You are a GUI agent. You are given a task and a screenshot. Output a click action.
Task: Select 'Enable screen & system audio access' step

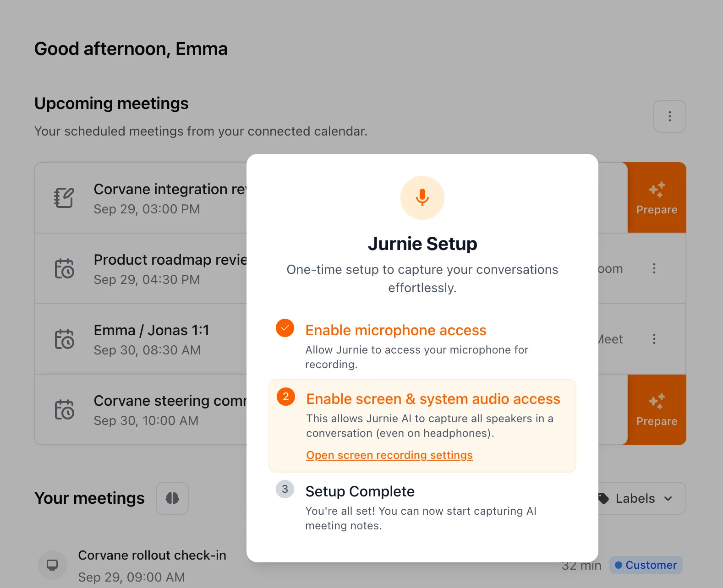point(422,425)
